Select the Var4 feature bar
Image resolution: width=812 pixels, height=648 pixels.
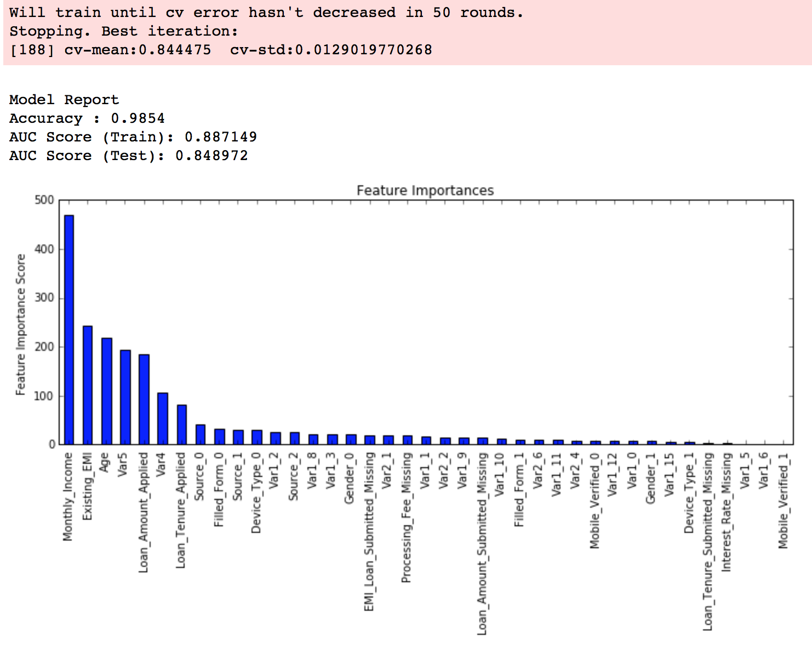(163, 418)
